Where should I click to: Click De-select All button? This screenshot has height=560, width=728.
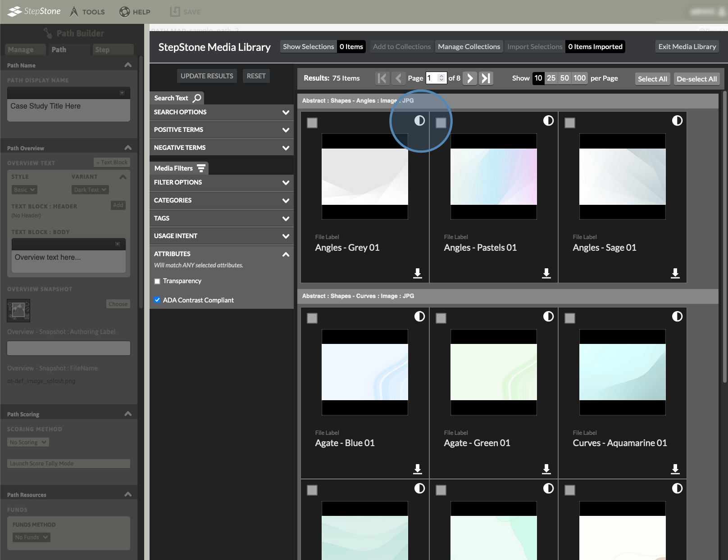click(x=696, y=79)
